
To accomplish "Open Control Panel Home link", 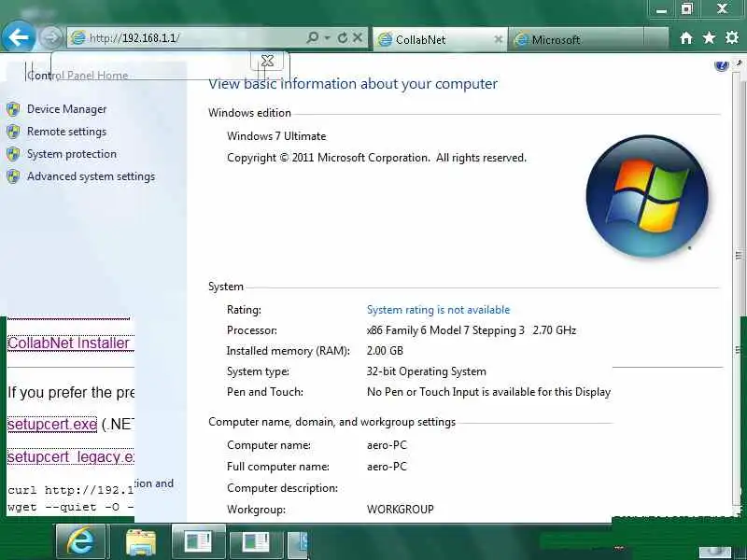I will pyautogui.click(x=78, y=76).
